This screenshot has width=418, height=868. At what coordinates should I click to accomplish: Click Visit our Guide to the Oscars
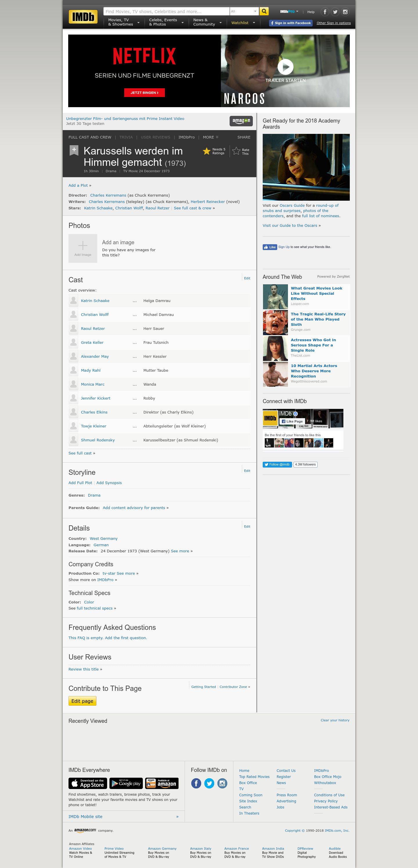pyautogui.click(x=290, y=225)
